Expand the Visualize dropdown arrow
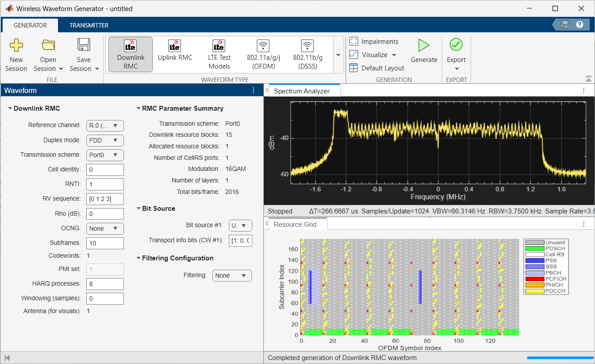595x364 pixels. pyautogui.click(x=394, y=55)
